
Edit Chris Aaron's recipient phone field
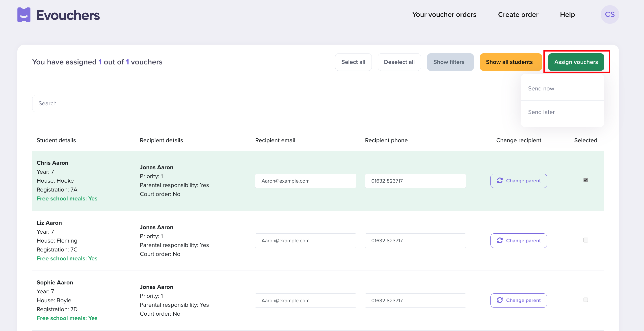pyautogui.click(x=415, y=181)
